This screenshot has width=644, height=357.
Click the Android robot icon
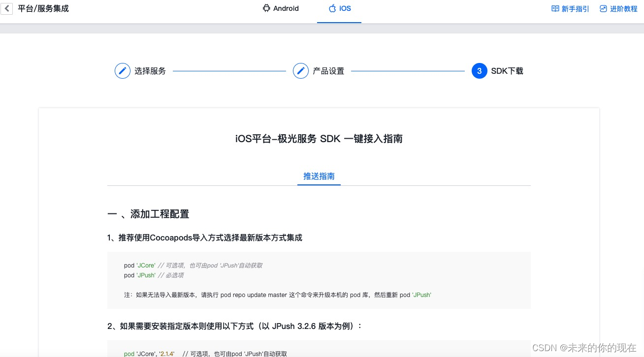[266, 8]
